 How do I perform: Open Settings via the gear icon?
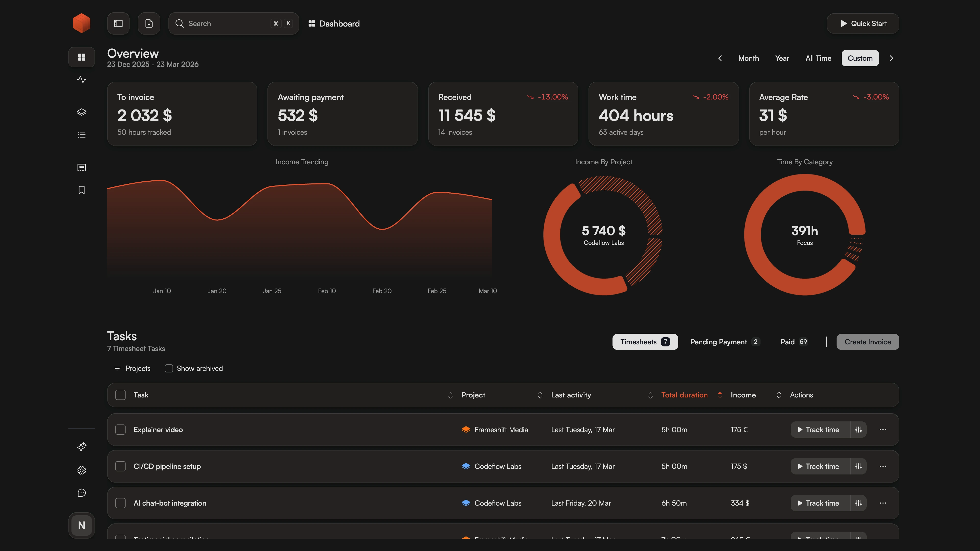[x=81, y=470]
